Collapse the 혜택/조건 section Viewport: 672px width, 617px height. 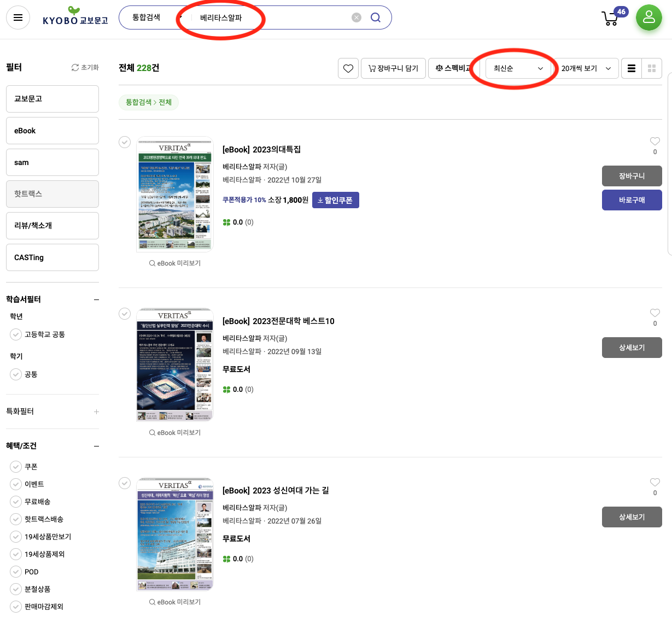coord(96,446)
